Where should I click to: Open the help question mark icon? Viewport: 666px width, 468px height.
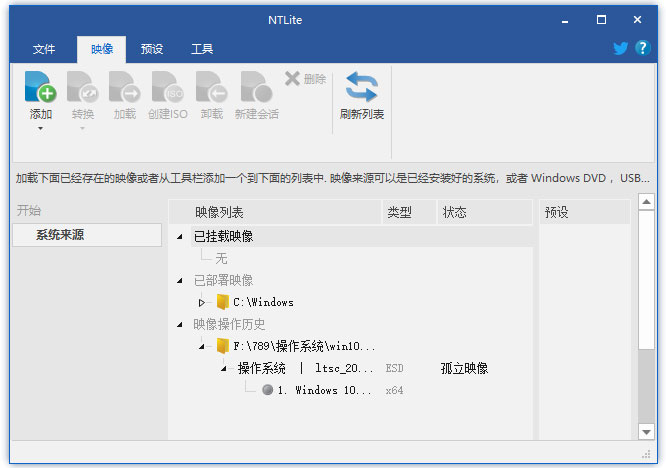pyautogui.click(x=643, y=48)
